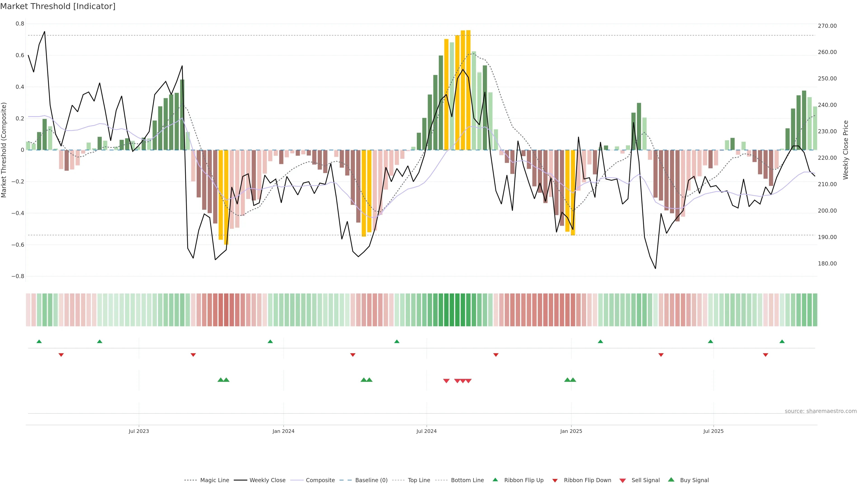Hide the Composite line via legend
The image size is (868, 488).
pos(320,480)
